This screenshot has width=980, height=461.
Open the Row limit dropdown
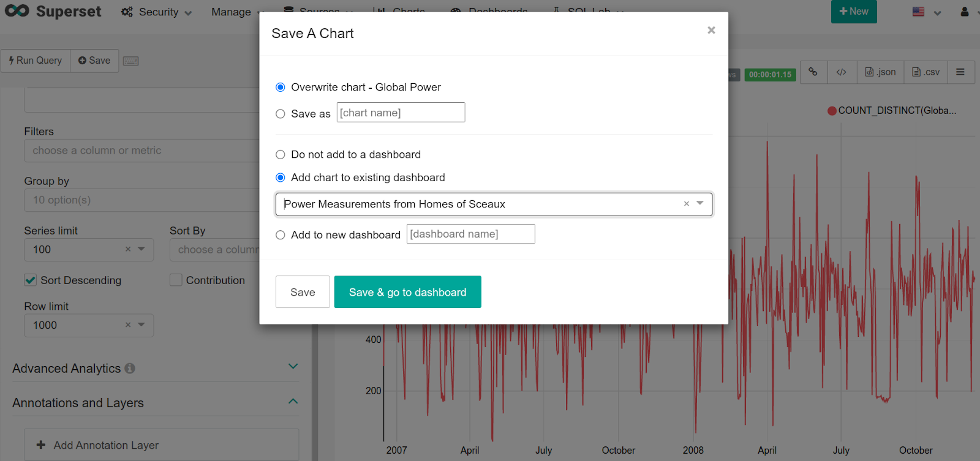coord(141,325)
